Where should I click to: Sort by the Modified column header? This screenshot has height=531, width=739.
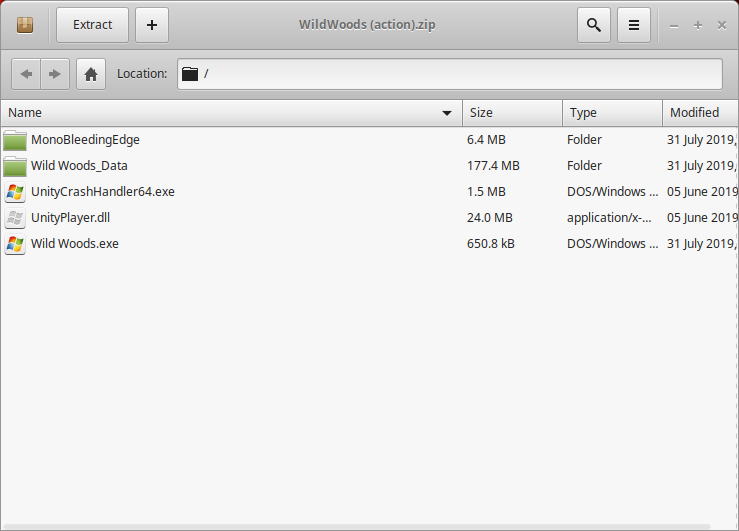(700, 113)
